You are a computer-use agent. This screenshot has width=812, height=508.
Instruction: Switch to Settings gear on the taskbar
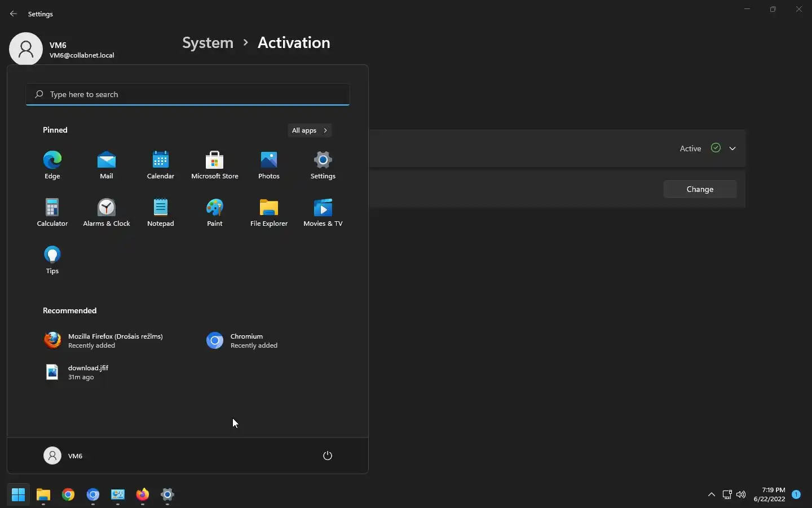(167, 495)
